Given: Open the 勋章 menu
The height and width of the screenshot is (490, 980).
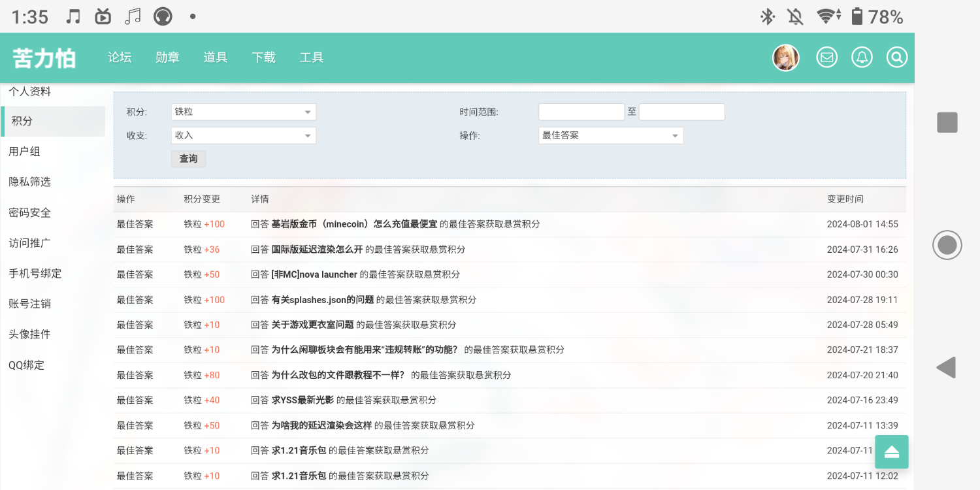Looking at the screenshot, I should tap(168, 57).
